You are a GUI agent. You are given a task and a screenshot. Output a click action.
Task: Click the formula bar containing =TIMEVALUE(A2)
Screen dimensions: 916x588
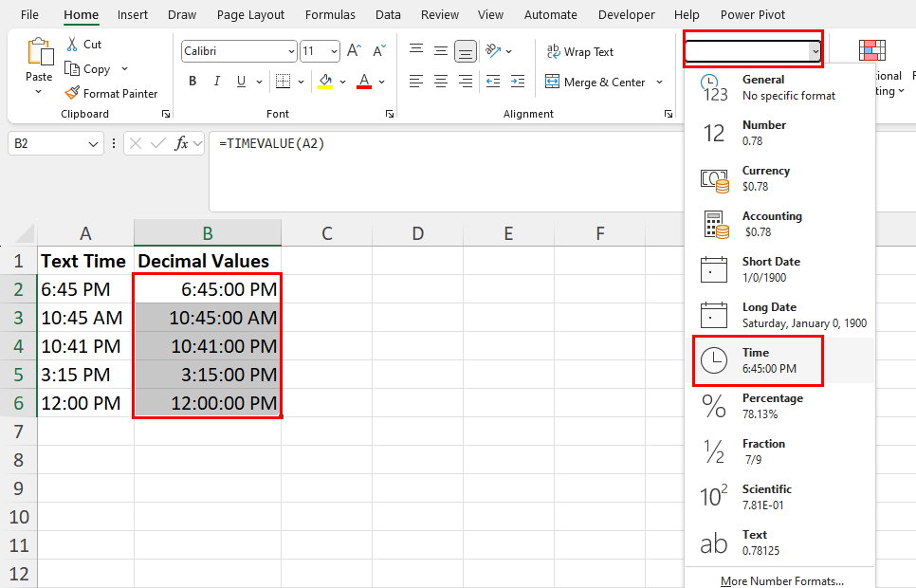click(447, 171)
